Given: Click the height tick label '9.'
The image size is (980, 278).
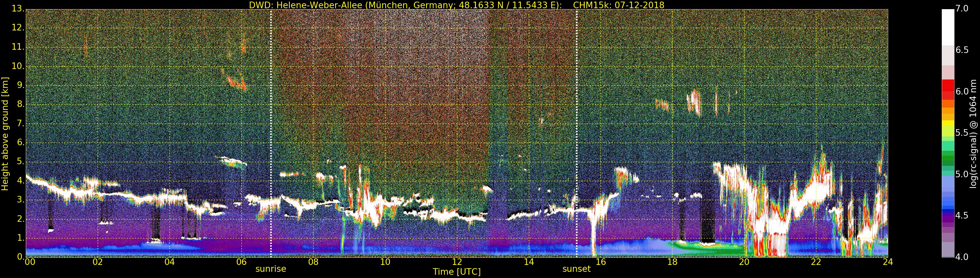Looking at the screenshot, I should point(21,85).
